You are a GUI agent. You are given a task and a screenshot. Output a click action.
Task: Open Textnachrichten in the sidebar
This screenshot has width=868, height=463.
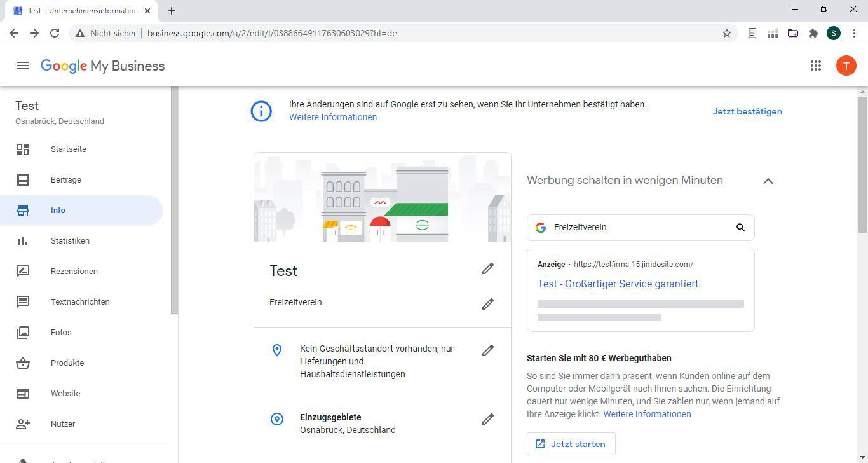coord(81,302)
